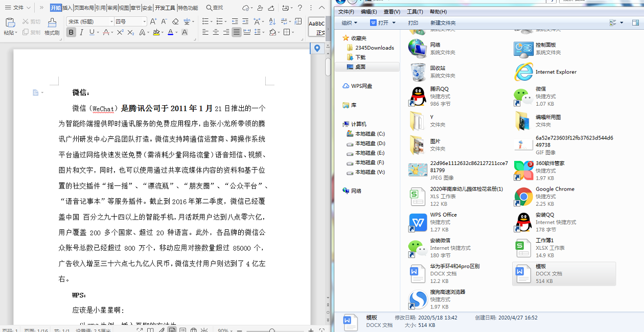Select the center alignment icon

(x=216, y=32)
